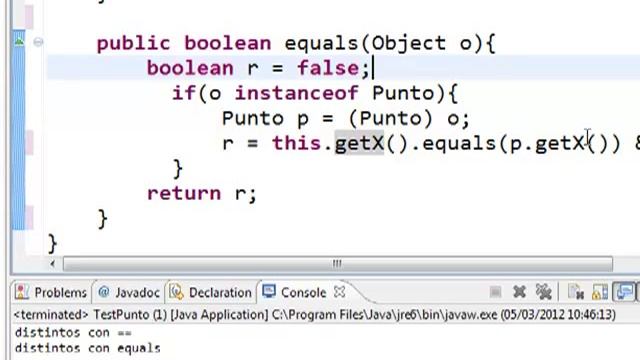
Task: Toggle Scroll Lock padlock icon in Console
Action: [x=600, y=292]
